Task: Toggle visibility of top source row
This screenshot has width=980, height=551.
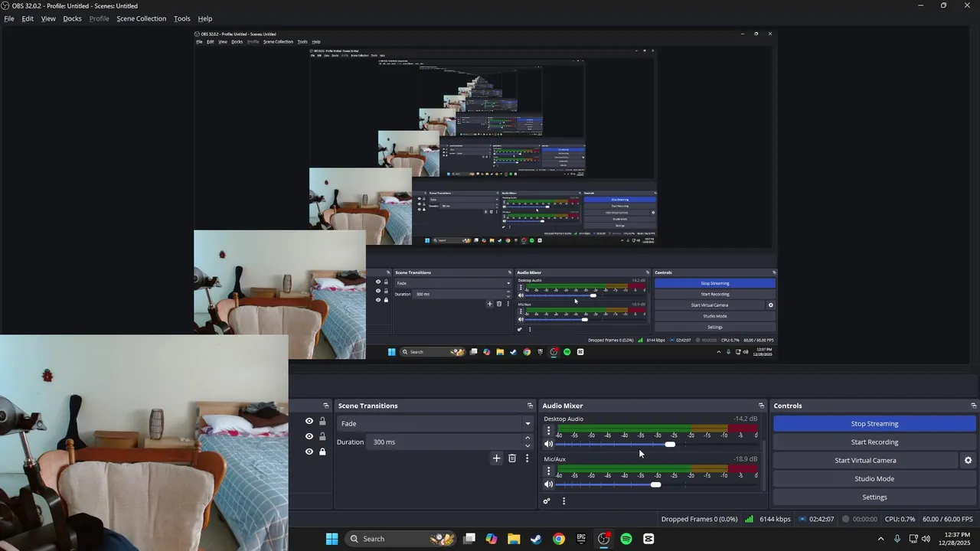Action: tap(309, 421)
